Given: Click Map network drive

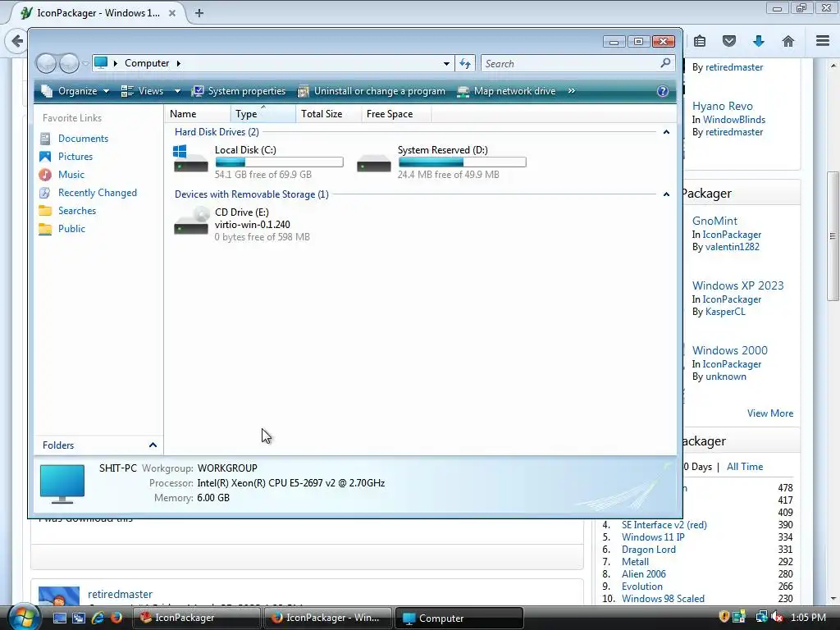Looking at the screenshot, I should 506,91.
